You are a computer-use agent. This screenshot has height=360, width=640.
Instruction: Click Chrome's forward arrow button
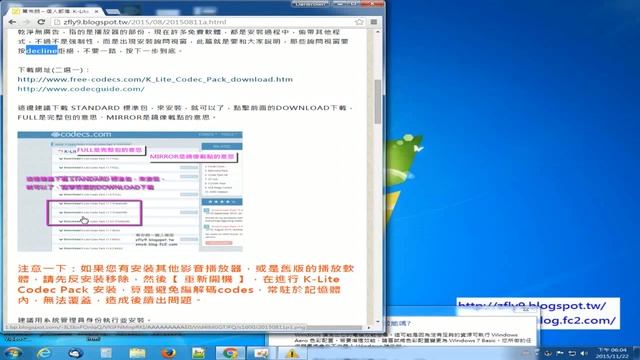(x=26, y=22)
